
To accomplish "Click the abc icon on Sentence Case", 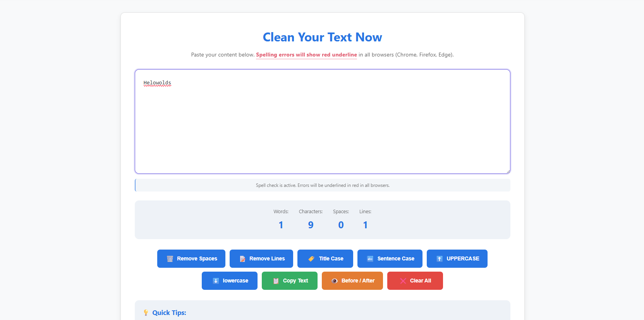I will pos(370,259).
